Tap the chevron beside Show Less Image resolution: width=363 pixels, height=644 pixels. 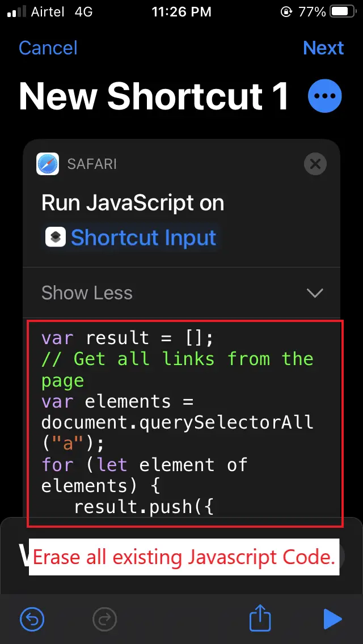point(315,293)
